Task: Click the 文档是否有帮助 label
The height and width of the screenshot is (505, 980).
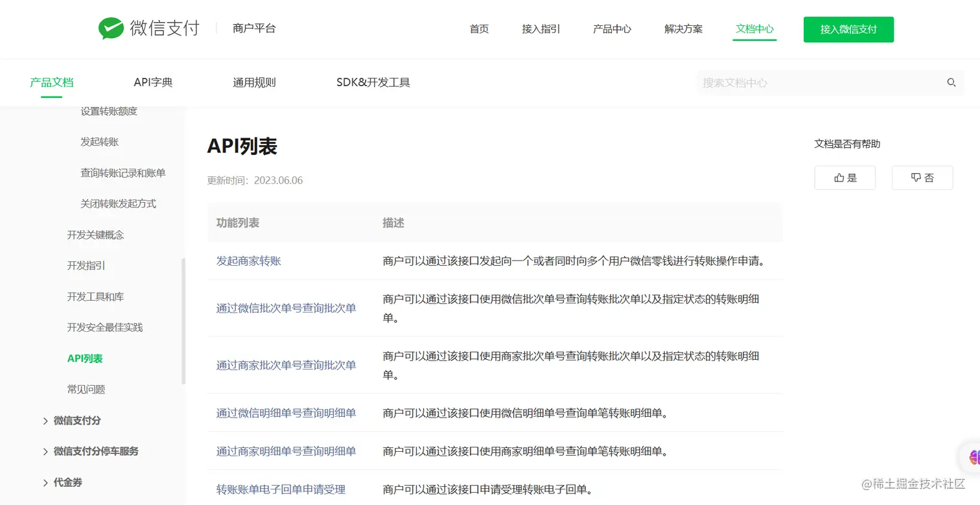Action: coord(847,144)
